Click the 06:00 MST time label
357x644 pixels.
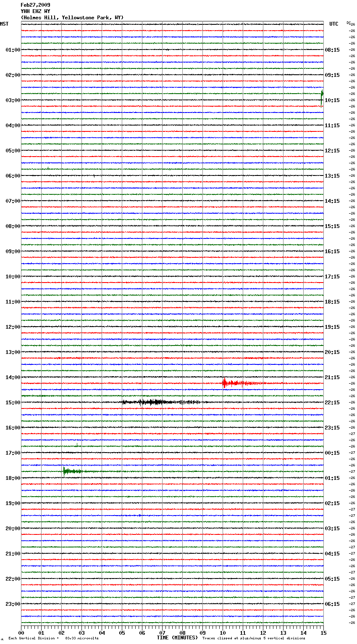[13, 176]
